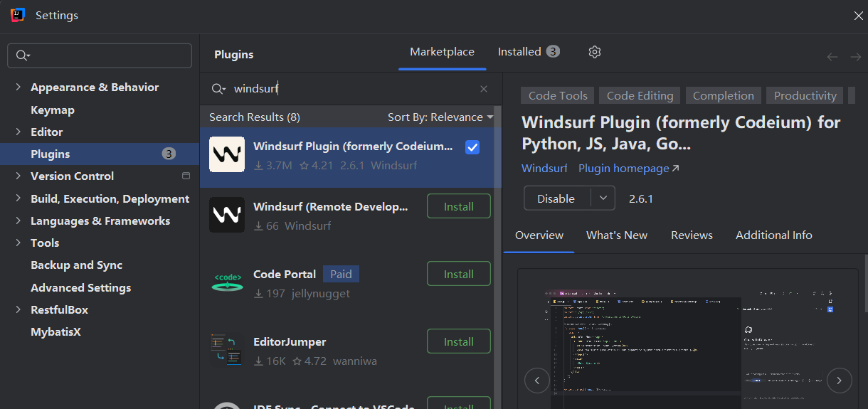
Task: Click the IntelliJ IDEA logo icon
Action: (18, 15)
